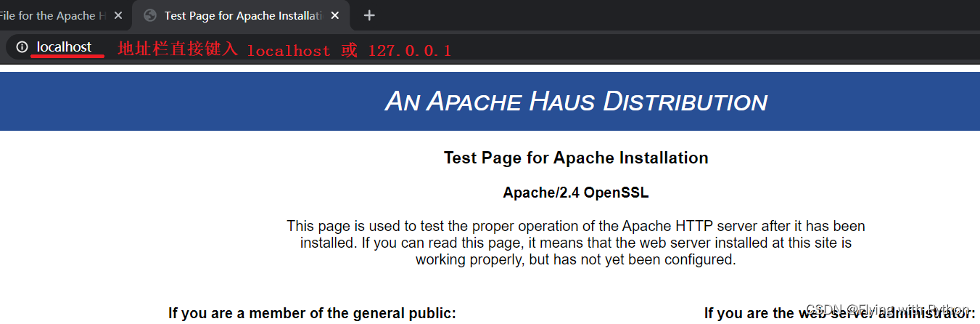The image size is (980, 324).
Task: Click 'Test Page for Apache Installation' heading
Action: (576, 158)
